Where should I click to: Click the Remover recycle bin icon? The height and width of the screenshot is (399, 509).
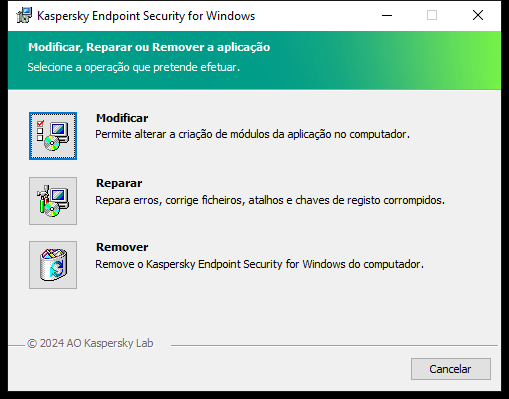click(x=53, y=265)
